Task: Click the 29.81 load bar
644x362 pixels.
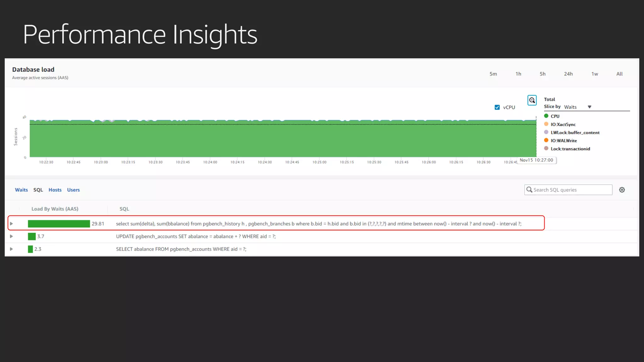Action: 59,224
